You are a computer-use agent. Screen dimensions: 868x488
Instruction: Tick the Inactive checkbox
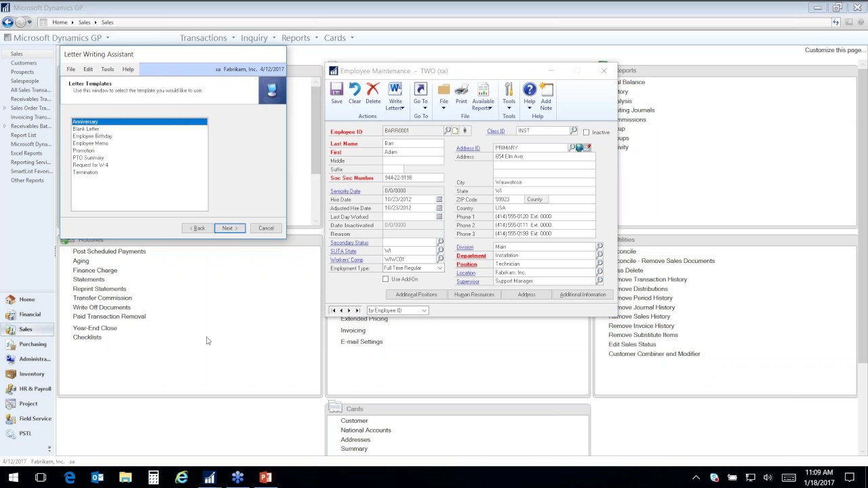click(586, 132)
